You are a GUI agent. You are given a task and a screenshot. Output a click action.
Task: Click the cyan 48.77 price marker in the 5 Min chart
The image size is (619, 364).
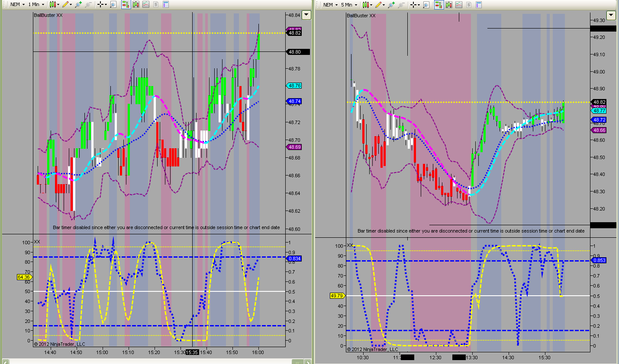[600, 111]
